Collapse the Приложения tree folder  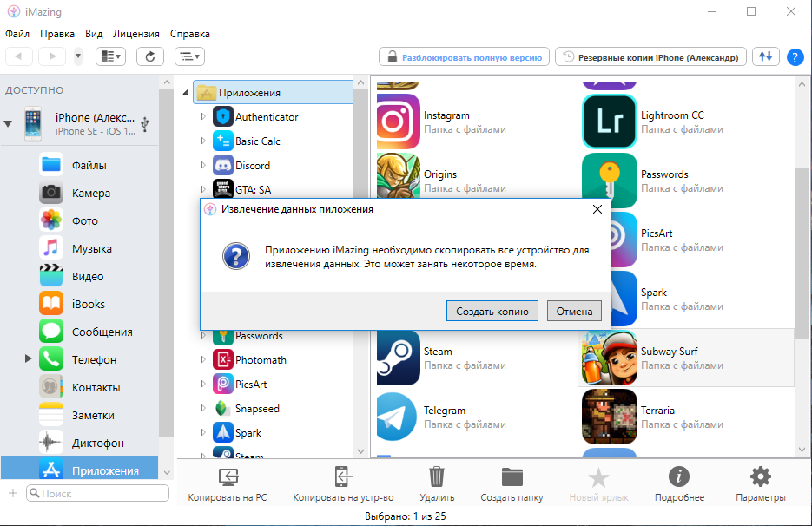185,93
